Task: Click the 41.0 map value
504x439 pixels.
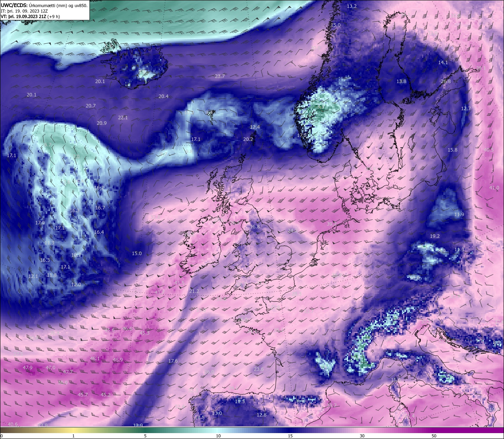Action: (494, 188)
